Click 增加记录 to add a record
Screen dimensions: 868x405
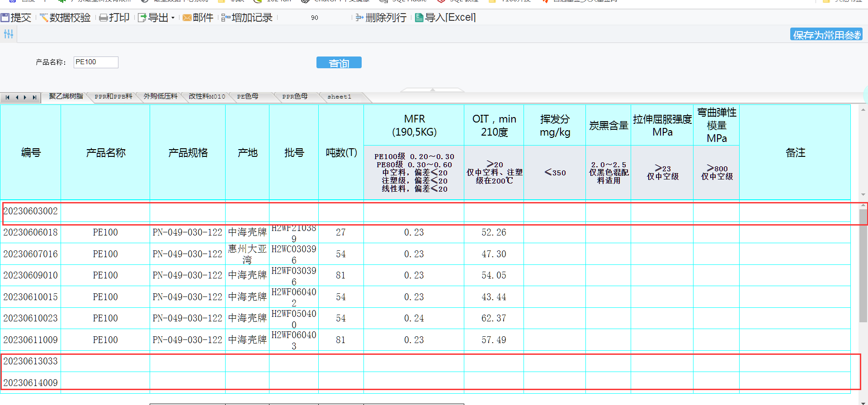pyautogui.click(x=247, y=18)
